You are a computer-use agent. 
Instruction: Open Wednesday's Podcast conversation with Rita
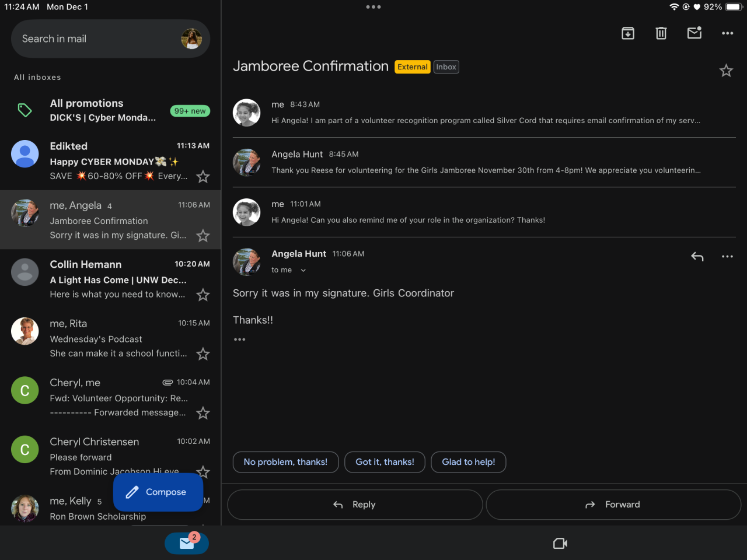[110, 338]
